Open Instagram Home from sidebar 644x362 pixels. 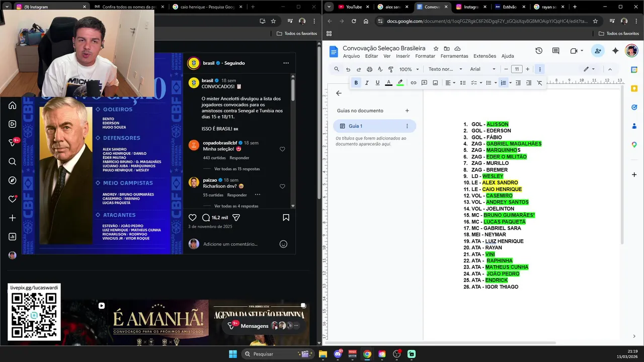tap(13, 105)
